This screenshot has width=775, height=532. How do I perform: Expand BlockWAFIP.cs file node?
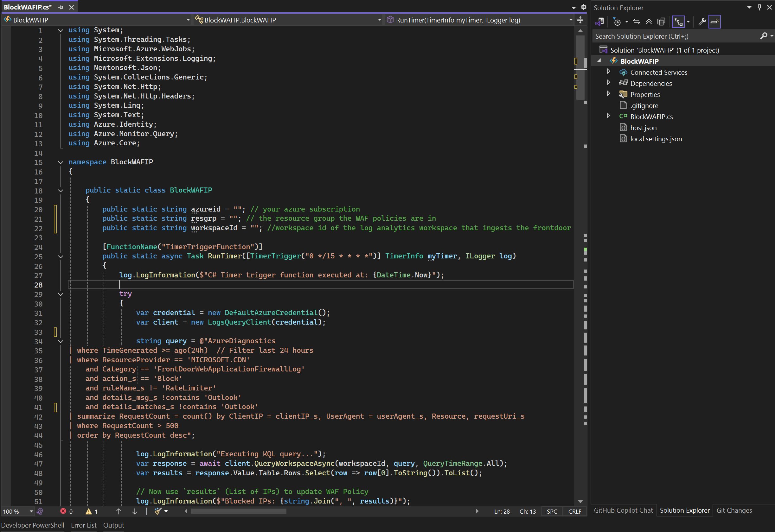(x=608, y=116)
